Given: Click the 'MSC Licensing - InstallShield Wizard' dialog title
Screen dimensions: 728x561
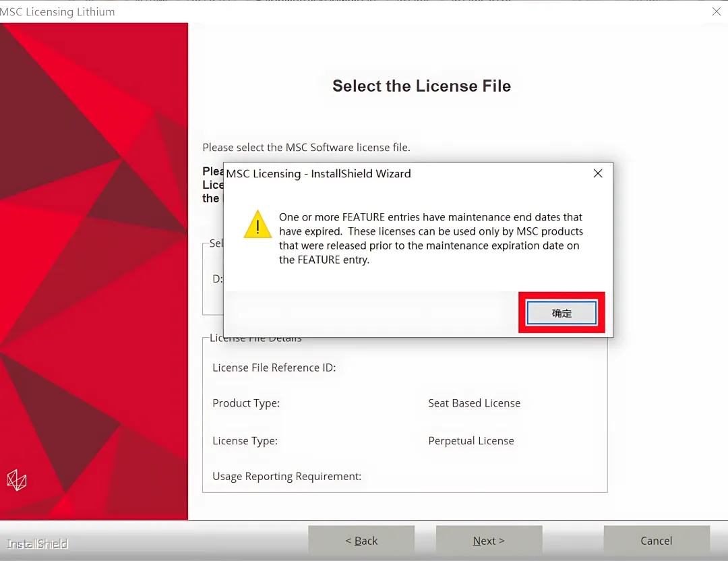Looking at the screenshot, I should 318,174.
